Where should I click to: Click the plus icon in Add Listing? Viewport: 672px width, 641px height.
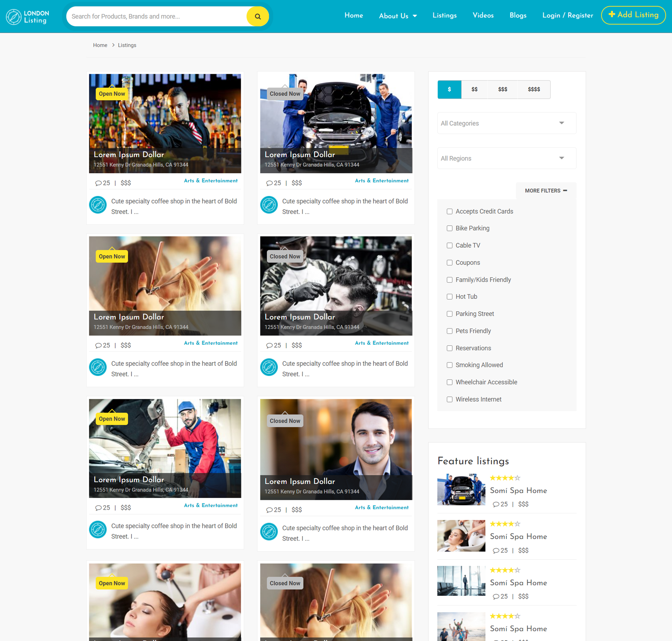[611, 14]
